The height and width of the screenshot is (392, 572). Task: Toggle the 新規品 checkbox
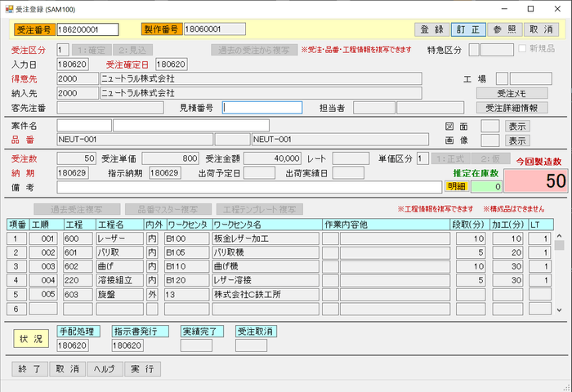pyautogui.click(x=523, y=49)
